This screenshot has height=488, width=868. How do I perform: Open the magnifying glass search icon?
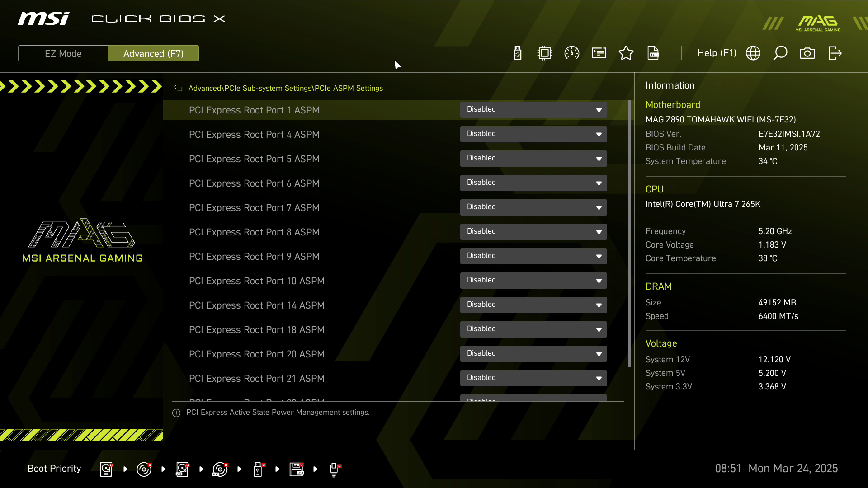pyautogui.click(x=780, y=53)
